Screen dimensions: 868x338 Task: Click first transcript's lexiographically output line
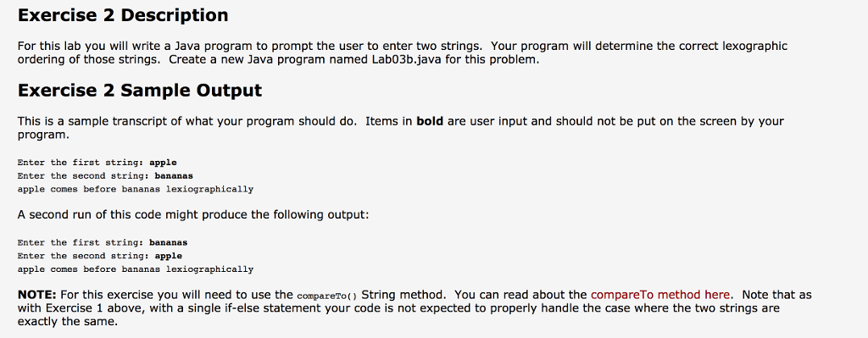(x=136, y=190)
